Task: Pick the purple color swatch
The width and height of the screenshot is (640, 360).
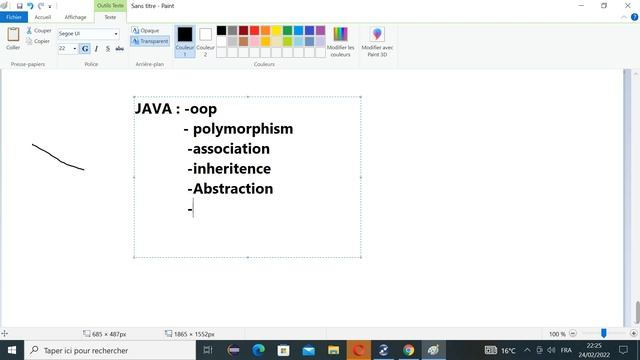Action: tap(321, 31)
